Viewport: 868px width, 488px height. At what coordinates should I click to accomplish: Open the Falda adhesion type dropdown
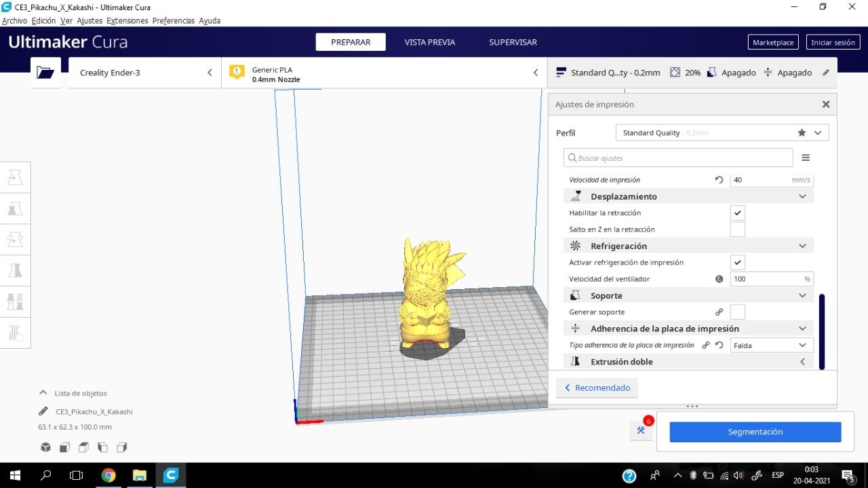772,345
